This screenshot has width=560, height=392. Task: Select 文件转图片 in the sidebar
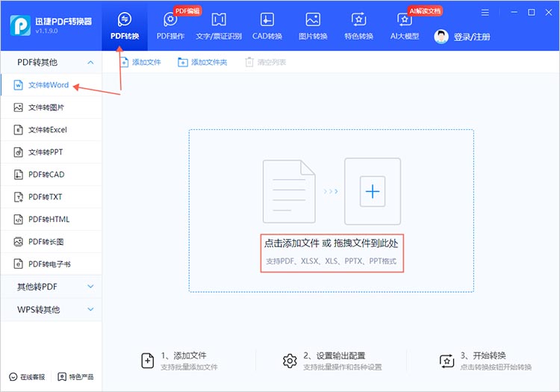[51, 108]
